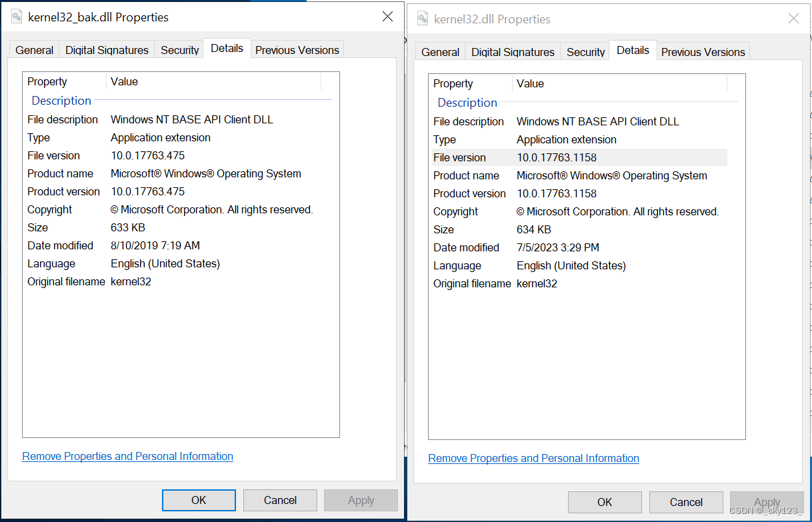Click Property column header in kernel32.dll window
This screenshot has height=522, width=812.
click(x=471, y=83)
